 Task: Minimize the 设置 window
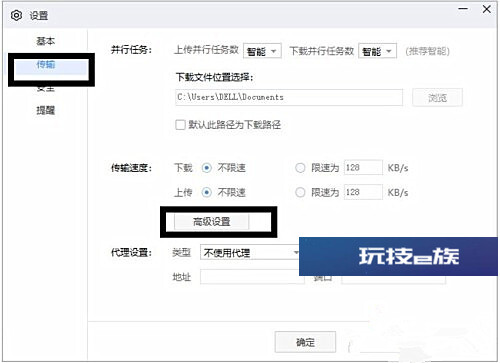pos(463,9)
